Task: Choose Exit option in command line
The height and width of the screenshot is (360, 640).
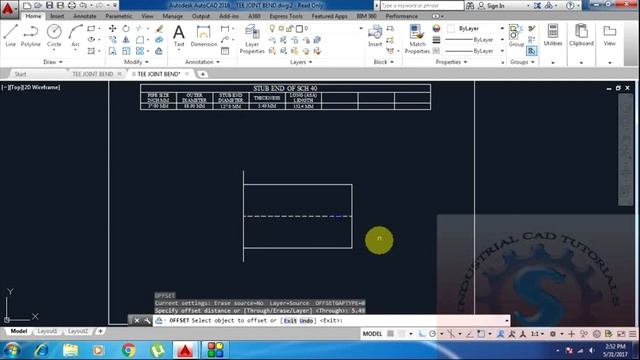Action: click(x=290, y=321)
